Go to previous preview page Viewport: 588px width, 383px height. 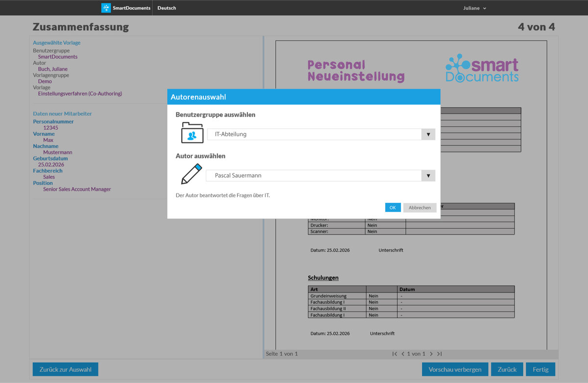click(403, 354)
